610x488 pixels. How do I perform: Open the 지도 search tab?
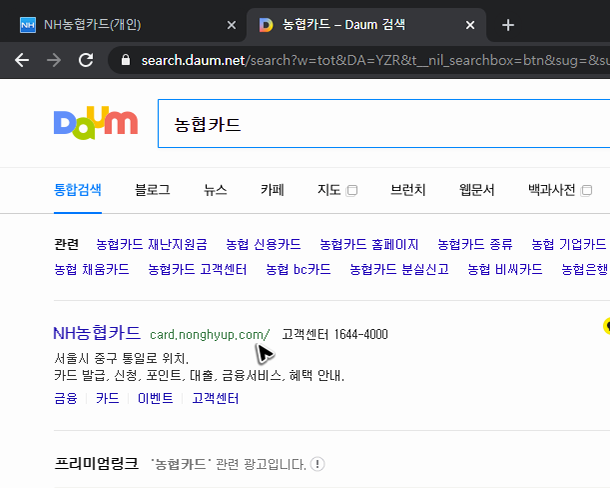coord(329,190)
